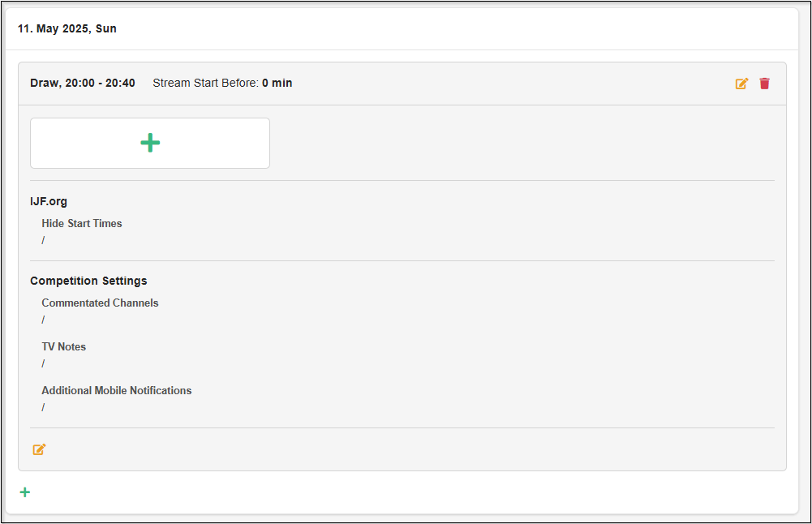812x524 pixels.
Task: Click the IJF.org section heading
Action: (49, 201)
